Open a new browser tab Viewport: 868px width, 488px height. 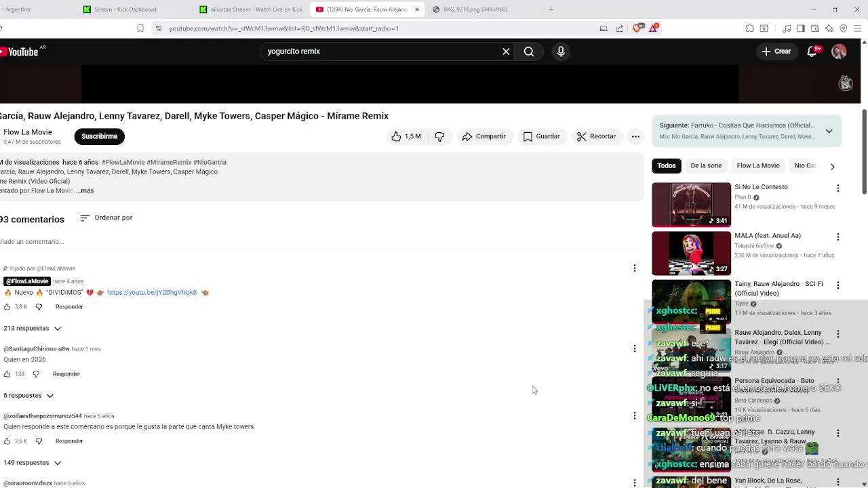551,9
